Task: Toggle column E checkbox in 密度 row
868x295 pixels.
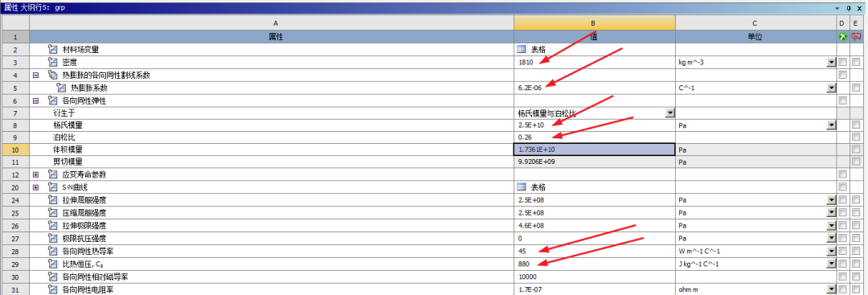Action: pyautogui.click(x=857, y=62)
